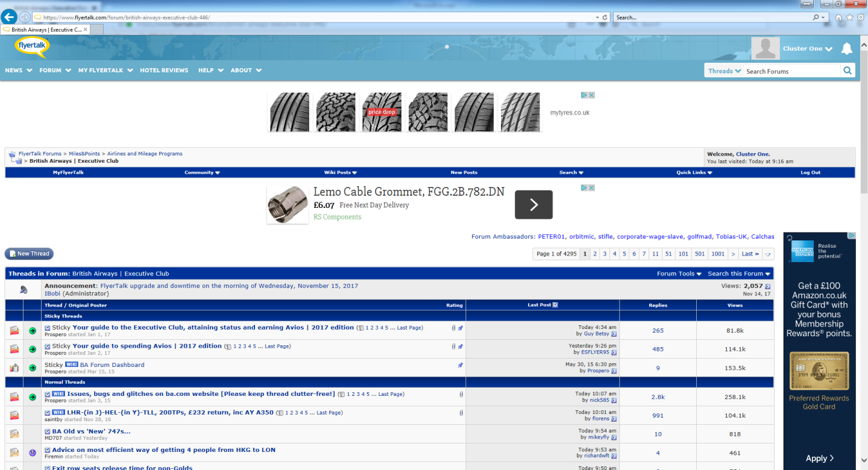This screenshot has height=470, width=868.
Task: Toggle checkbox on Issues, bugs and glitches thread
Action: (x=48, y=394)
